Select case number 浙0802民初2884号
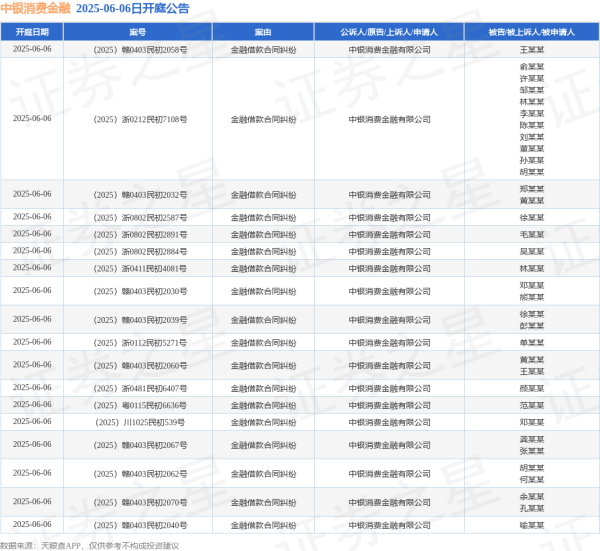Screen dimensions: 600x551 tap(140, 251)
